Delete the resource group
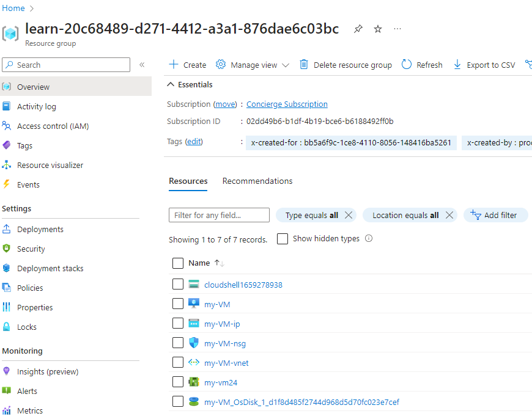Viewport: 532px width, 419px height. click(x=344, y=65)
